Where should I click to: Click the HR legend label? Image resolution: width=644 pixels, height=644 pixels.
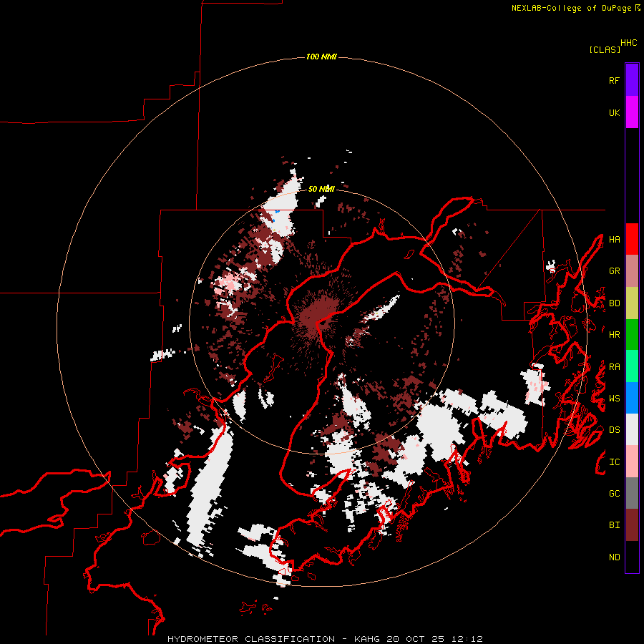614,335
